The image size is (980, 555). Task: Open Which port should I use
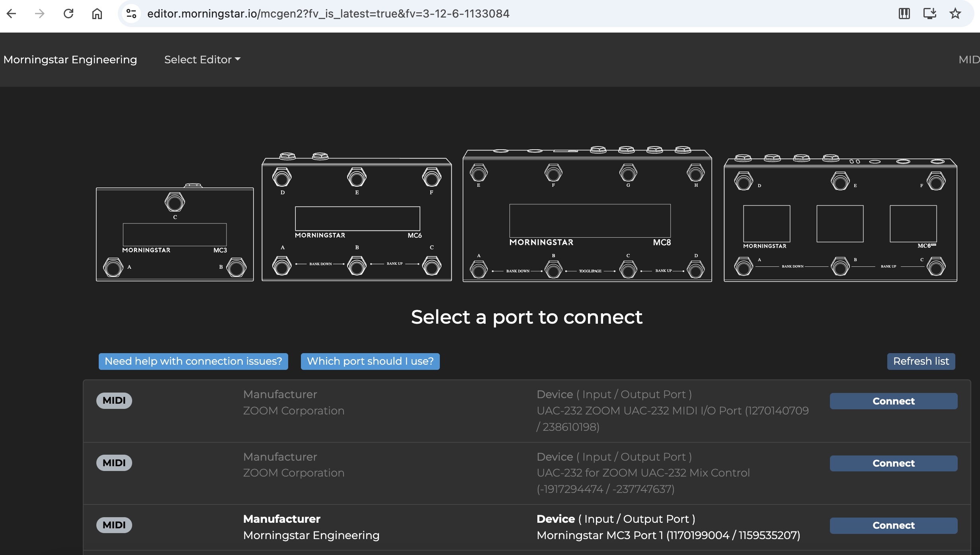click(x=370, y=362)
